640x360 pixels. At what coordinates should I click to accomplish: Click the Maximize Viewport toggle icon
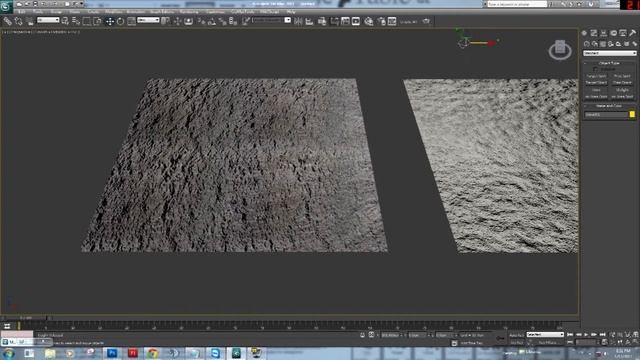click(636, 342)
